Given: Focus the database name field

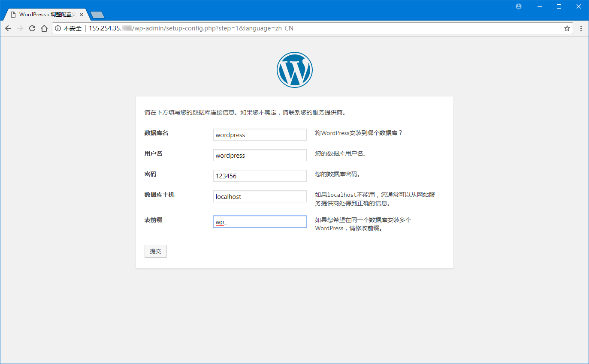Looking at the screenshot, I should (260, 135).
